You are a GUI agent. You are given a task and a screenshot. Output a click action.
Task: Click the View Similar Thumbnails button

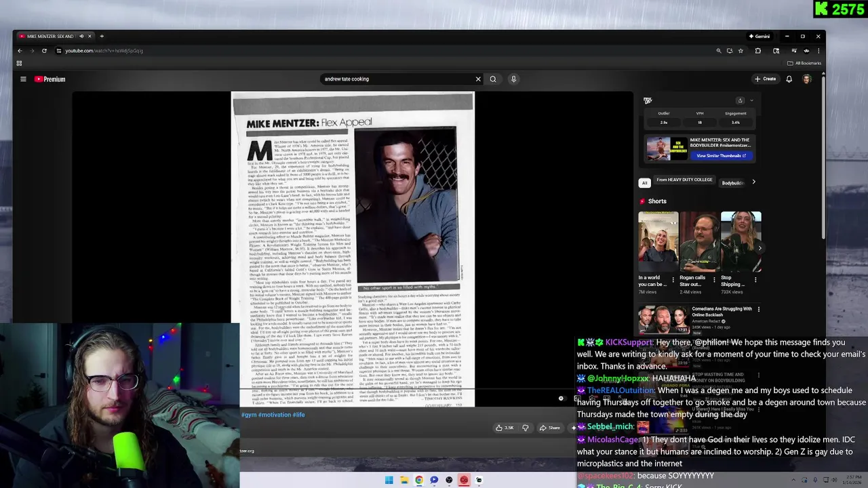[x=721, y=156]
